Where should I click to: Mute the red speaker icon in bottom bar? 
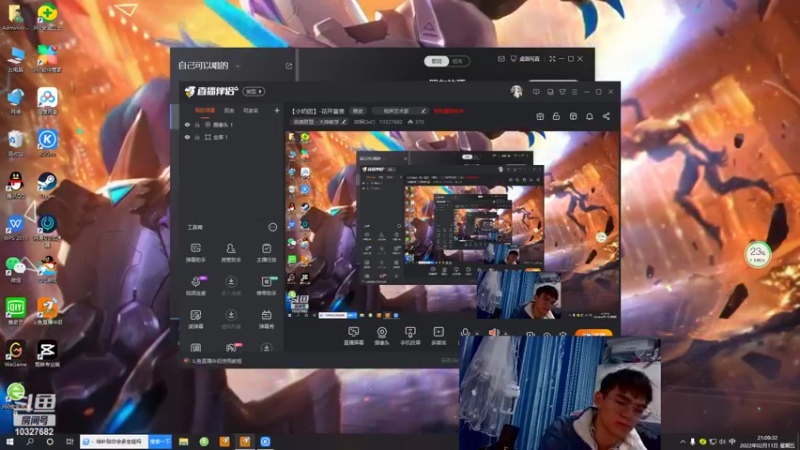(x=494, y=332)
